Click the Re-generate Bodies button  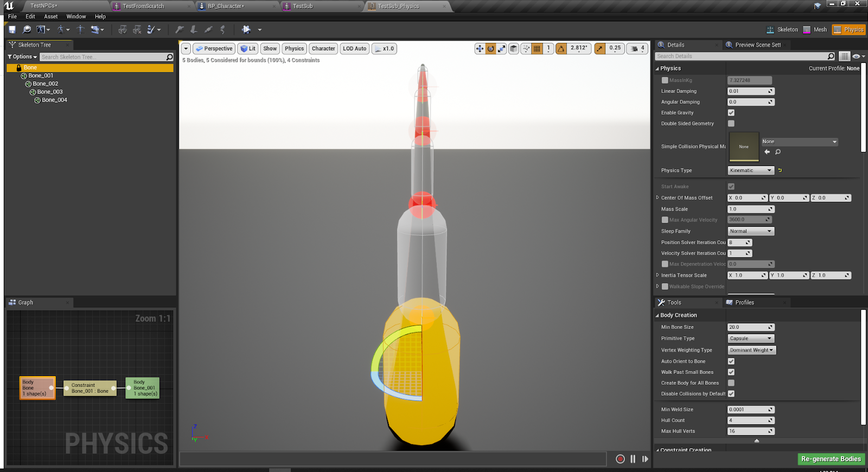coord(831,459)
